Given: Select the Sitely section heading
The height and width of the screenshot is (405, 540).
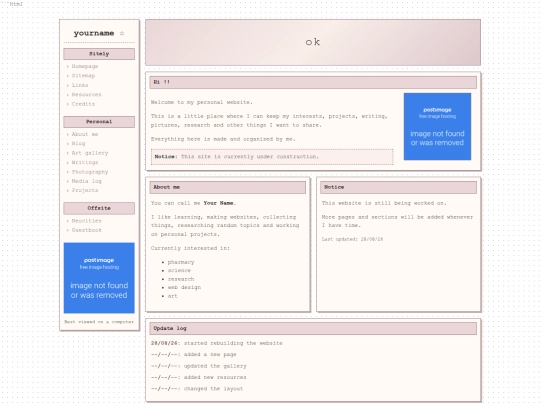Looking at the screenshot, I should [99, 54].
